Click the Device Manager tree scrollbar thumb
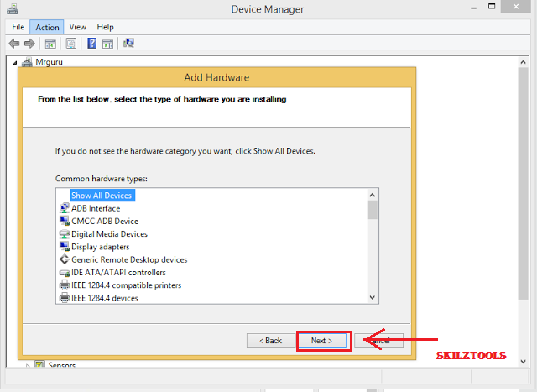This screenshot has height=392, width=537. tap(523, 184)
